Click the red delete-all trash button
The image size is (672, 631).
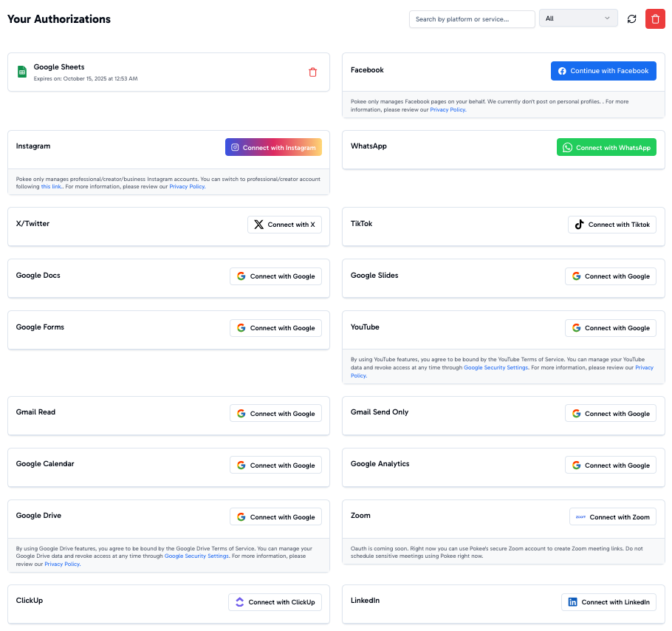tap(655, 19)
